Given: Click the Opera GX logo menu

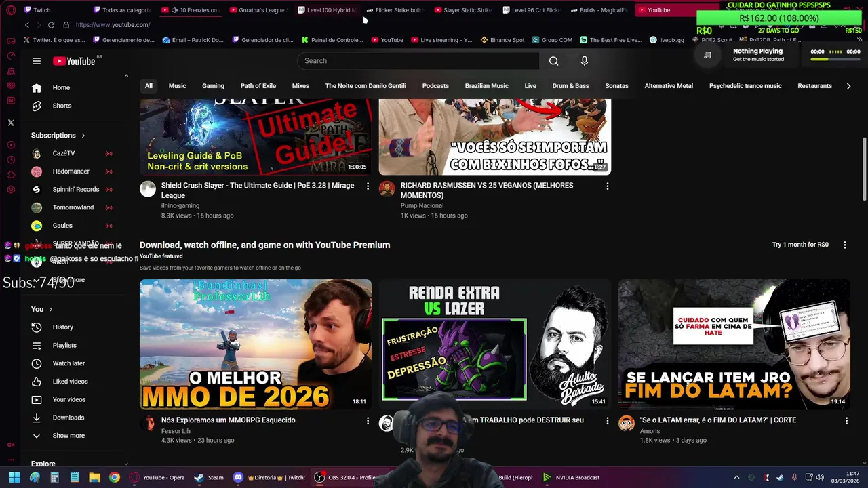Looking at the screenshot, I should [x=11, y=10].
